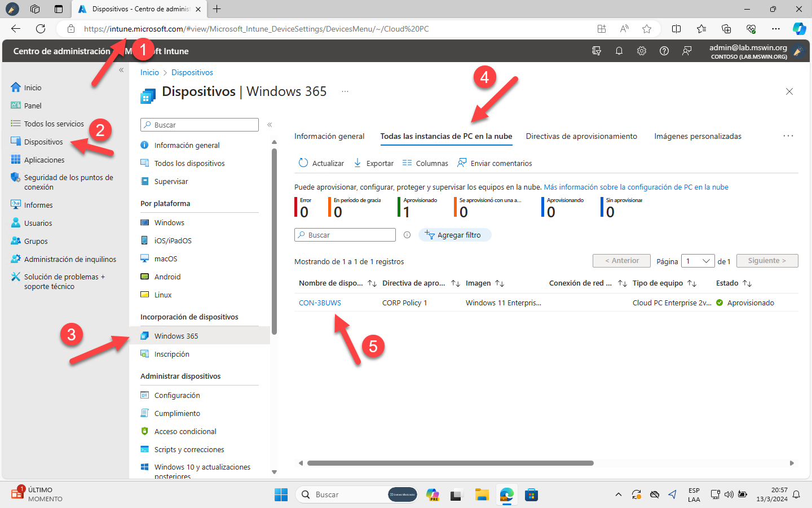
Task: Open the notifications bell icon
Action: click(619, 51)
